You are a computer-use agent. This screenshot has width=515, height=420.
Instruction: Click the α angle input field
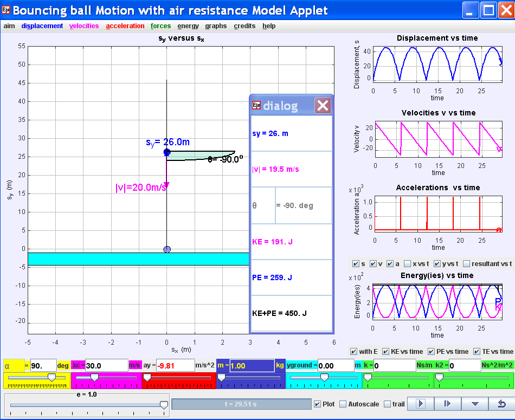point(43,365)
